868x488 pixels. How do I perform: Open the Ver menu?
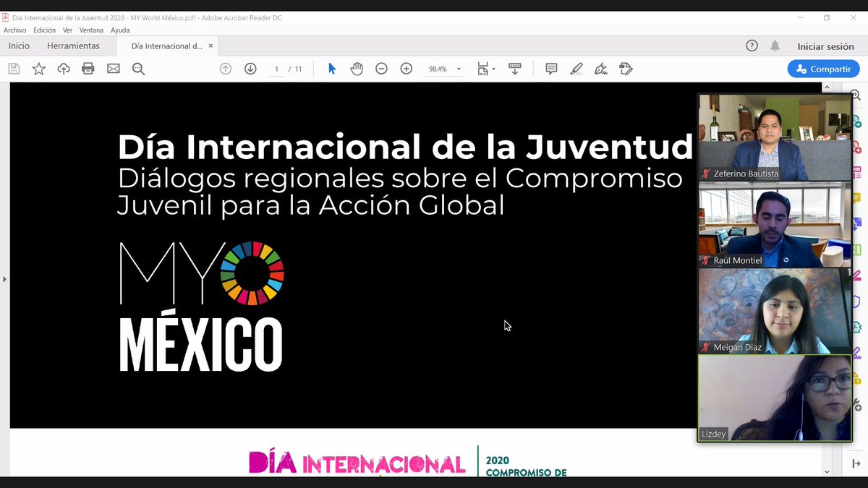click(x=67, y=30)
